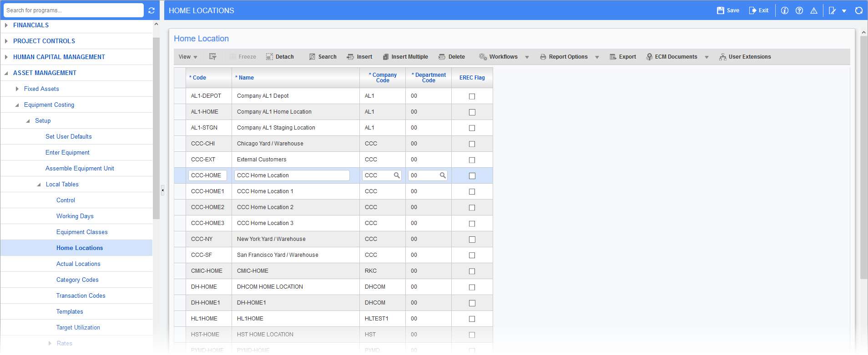Exit the Home Locations screen
868x355 pixels.
759,10
